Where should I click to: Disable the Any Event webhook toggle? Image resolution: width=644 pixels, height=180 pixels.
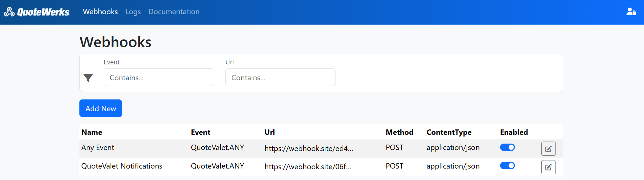[x=507, y=147]
